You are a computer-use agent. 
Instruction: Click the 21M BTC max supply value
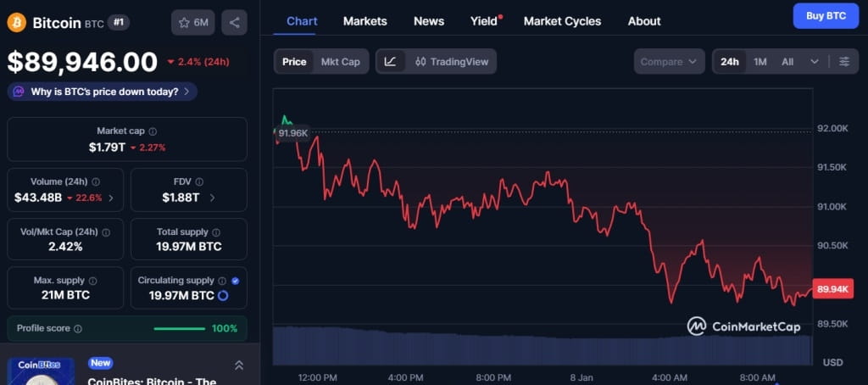click(x=65, y=295)
